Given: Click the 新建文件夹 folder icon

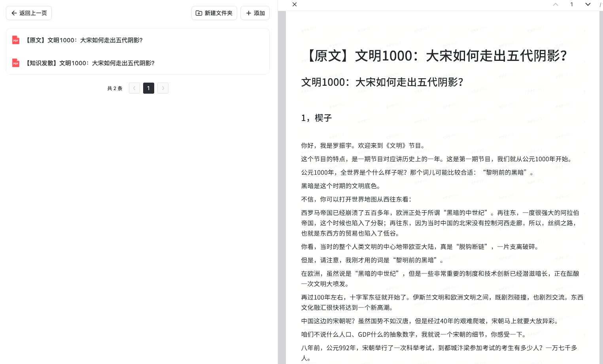Looking at the screenshot, I should coord(199,13).
